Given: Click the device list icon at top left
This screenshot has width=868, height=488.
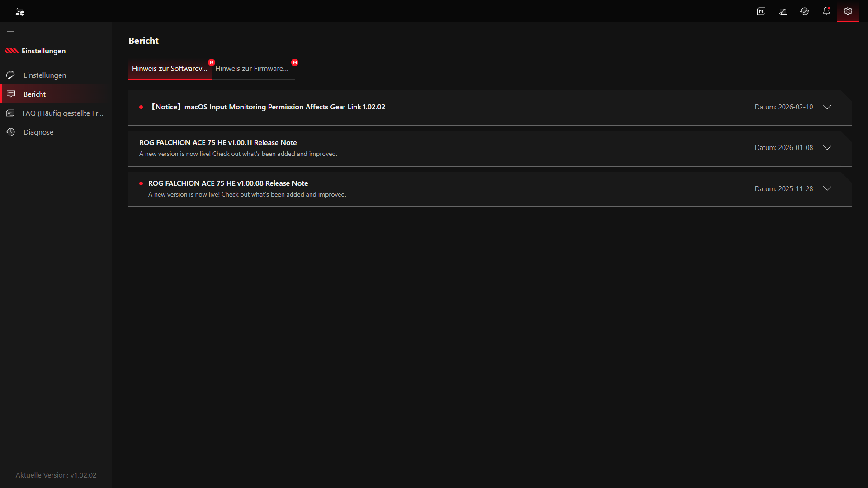Looking at the screenshot, I should (x=20, y=11).
